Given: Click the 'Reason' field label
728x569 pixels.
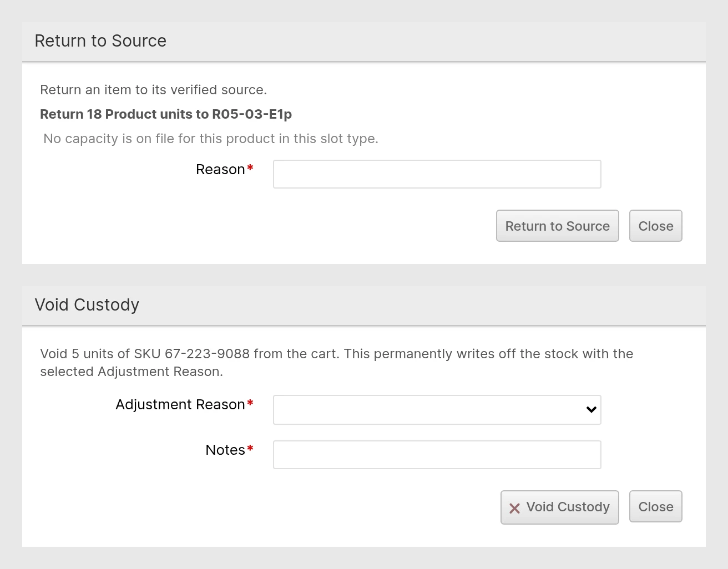Looking at the screenshot, I should pos(220,170).
